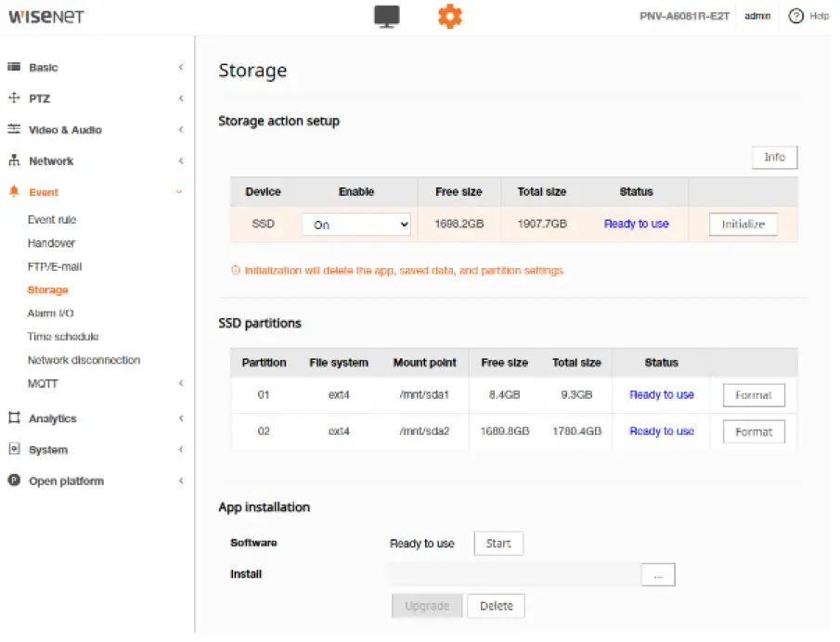Viewport: 840px width, 642px height.
Task: Open the live monitor view icon
Action: [387, 16]
